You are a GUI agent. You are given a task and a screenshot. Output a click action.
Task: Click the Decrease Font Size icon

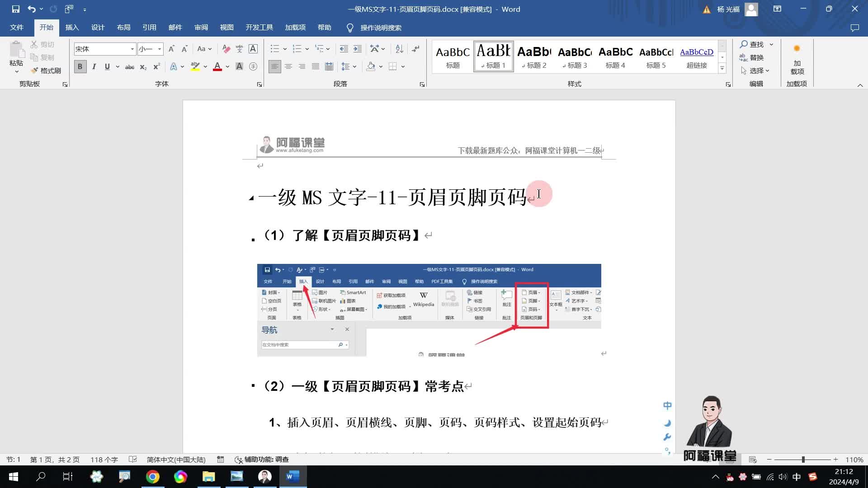pyautogui.click(x=184, y=49)
